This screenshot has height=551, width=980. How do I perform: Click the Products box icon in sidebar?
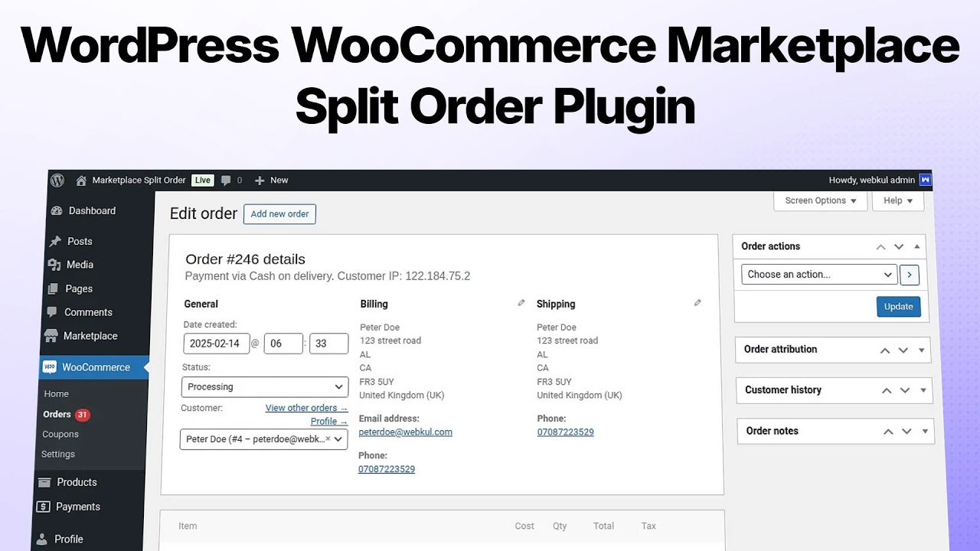[44, 482]
